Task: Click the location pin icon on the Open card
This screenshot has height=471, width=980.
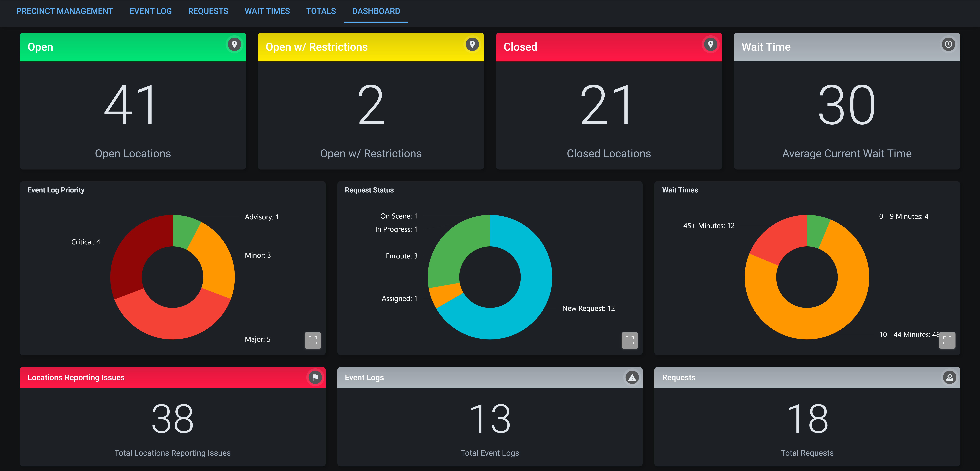Action: [x=234, y=44]
